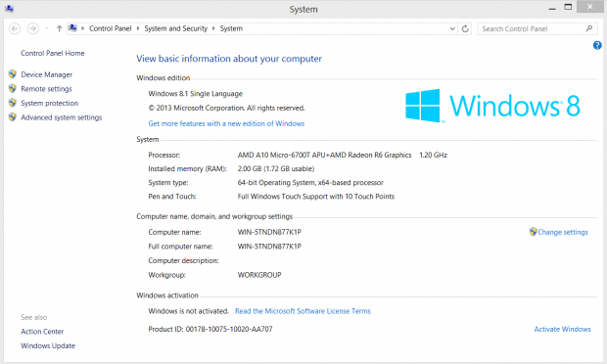The width and height of the screenshot is (607, 364).
Task: Click the computer icon in address bar
Action: (72, 28)
